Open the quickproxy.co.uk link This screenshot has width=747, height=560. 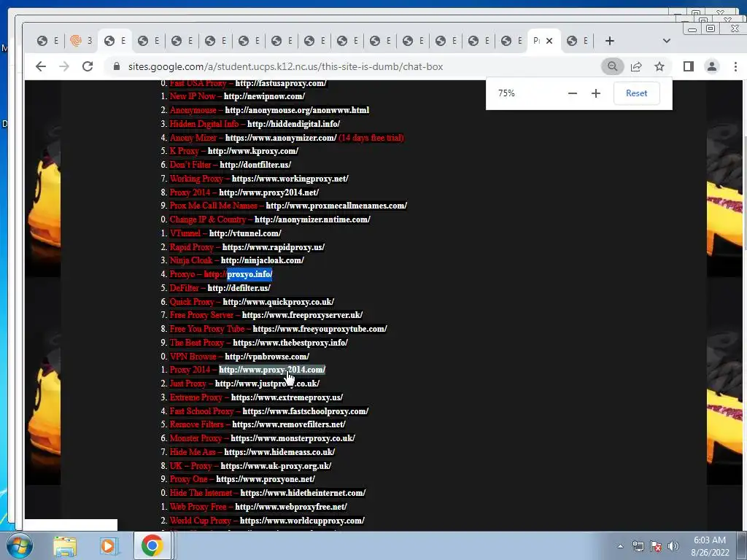tap(279, 302)
